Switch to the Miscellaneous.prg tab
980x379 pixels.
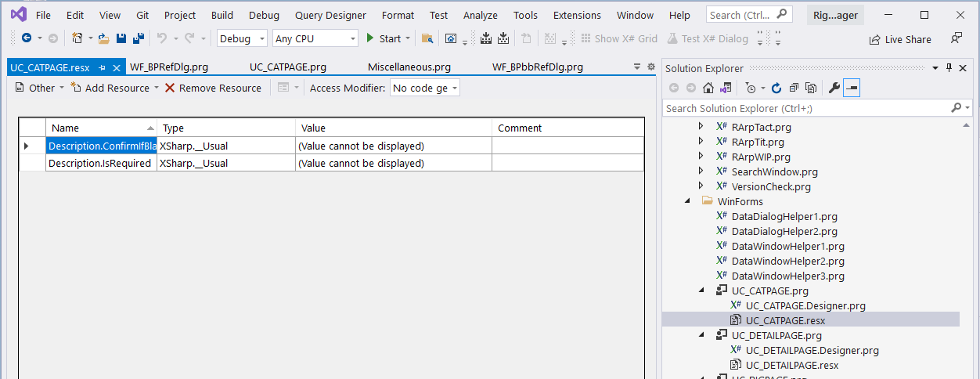point(409,67)
